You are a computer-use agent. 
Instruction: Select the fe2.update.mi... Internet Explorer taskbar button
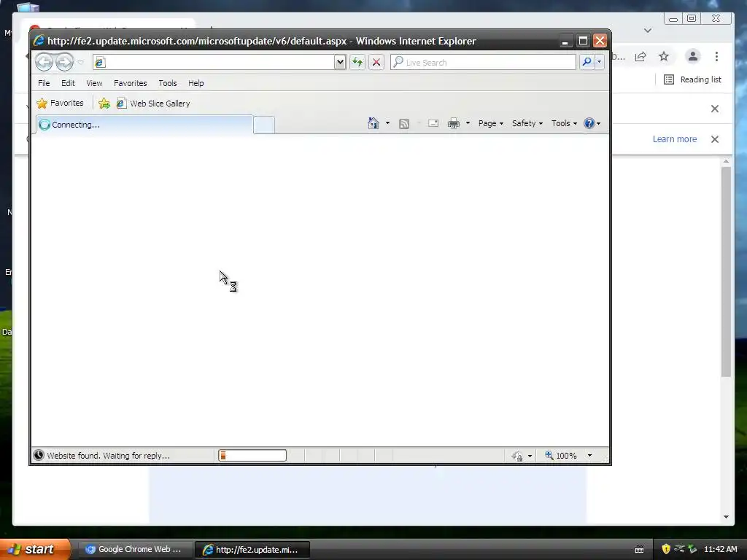(x=252, y=550)
